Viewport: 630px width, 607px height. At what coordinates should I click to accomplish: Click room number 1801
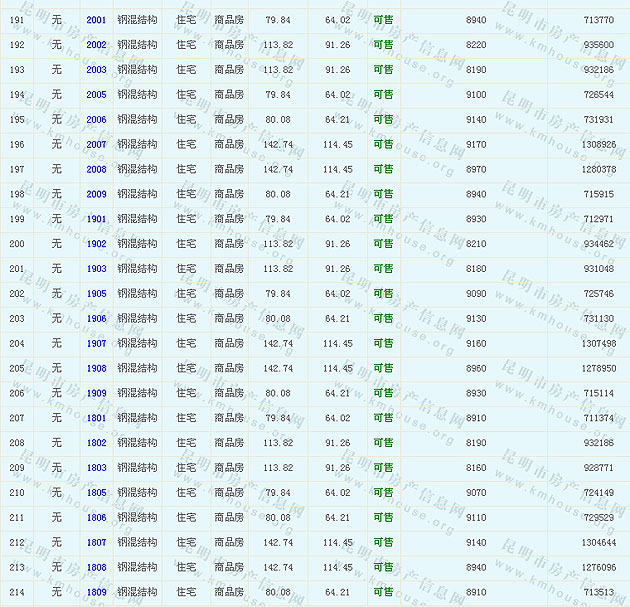click(96, 418)
